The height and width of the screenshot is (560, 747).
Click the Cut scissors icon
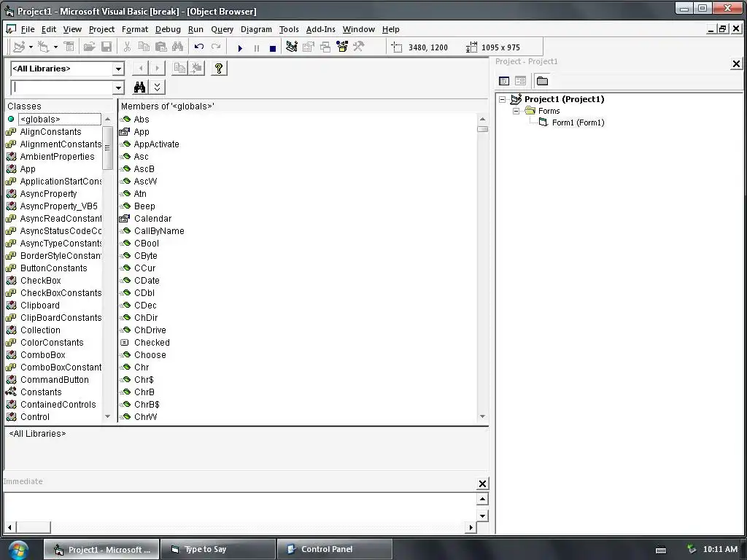(x=127, y=47)
